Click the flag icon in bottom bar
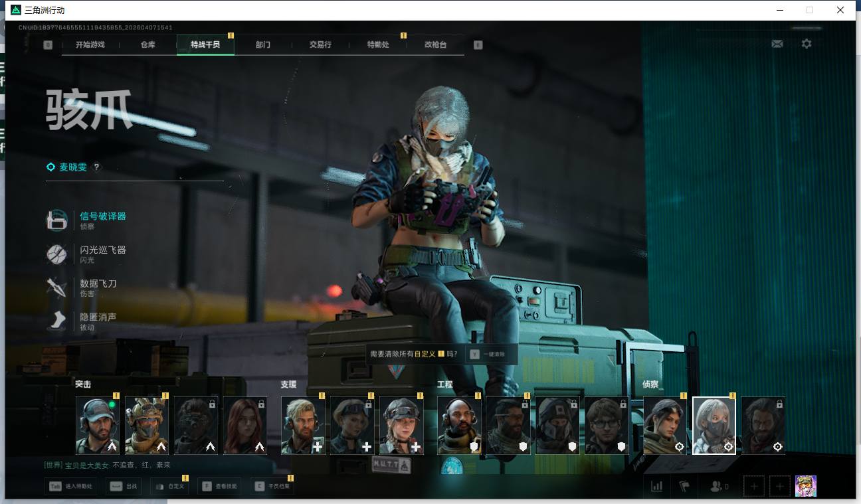This screenshot has width=861, height=504. click(684, 486)
